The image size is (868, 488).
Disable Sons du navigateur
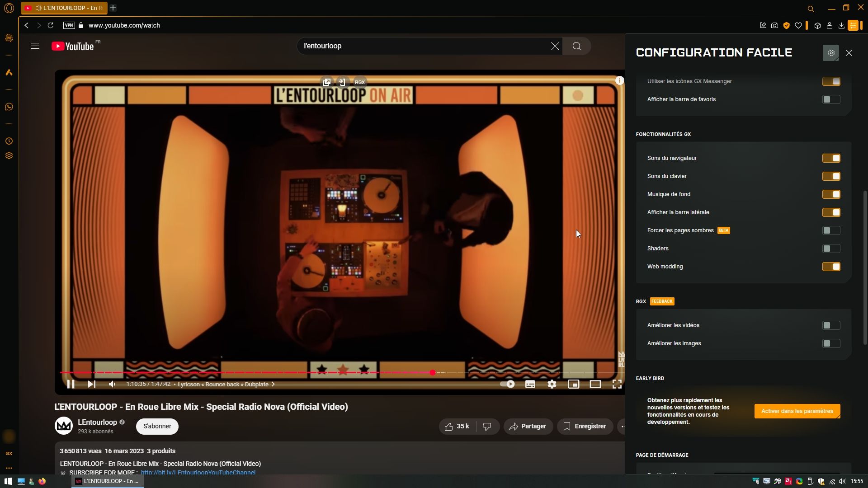tap(831, 158)
